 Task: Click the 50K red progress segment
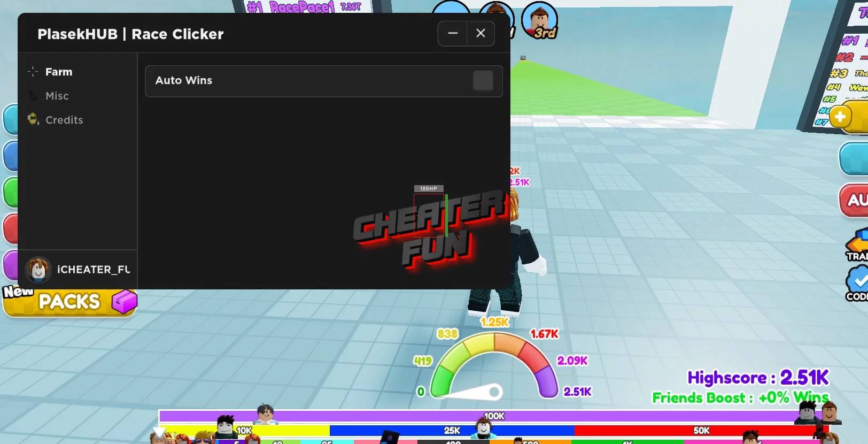point(701,431)
